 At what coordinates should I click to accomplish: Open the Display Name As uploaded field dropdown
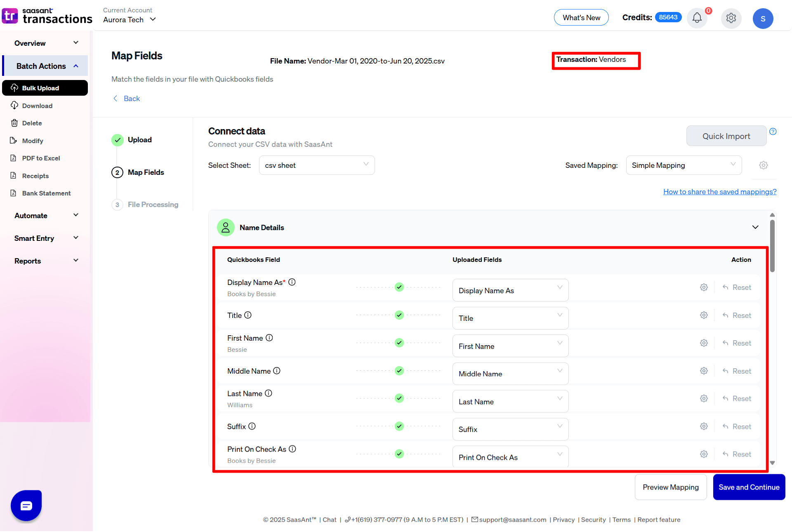(x=510, y=290)
